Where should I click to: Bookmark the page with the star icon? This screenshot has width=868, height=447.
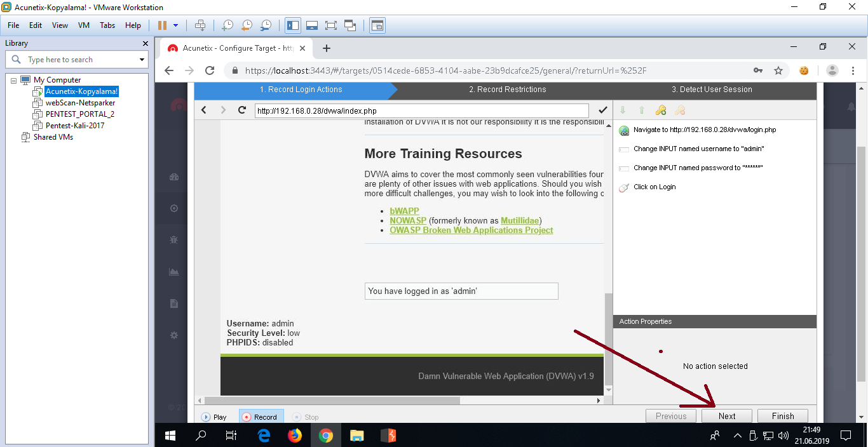[778, 70]
